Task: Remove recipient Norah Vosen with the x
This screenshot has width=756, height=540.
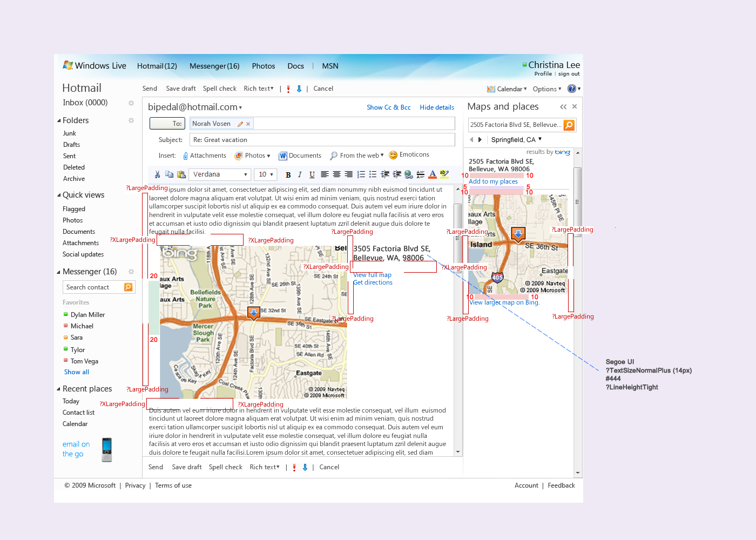Action: pos(248,124)
